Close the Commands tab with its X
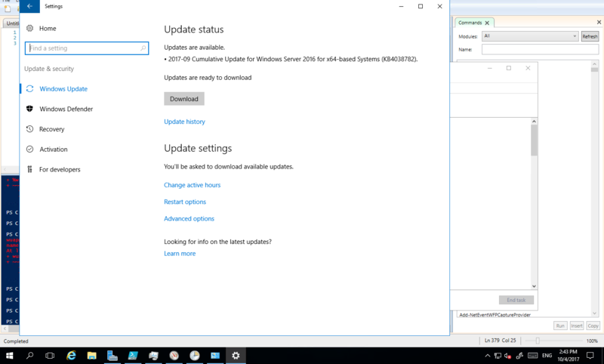The height and width of the screenshot is (364, 604). click(x=487, y=23)
